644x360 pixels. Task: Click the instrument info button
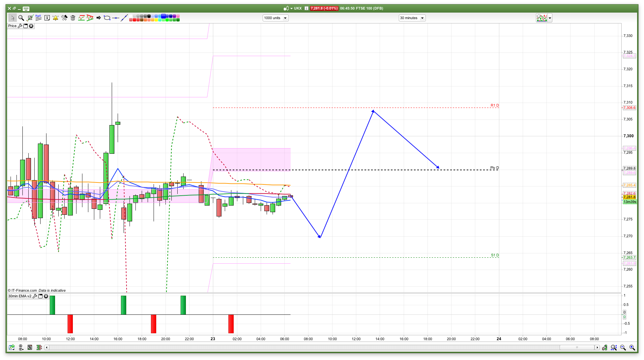pos(306,9)
